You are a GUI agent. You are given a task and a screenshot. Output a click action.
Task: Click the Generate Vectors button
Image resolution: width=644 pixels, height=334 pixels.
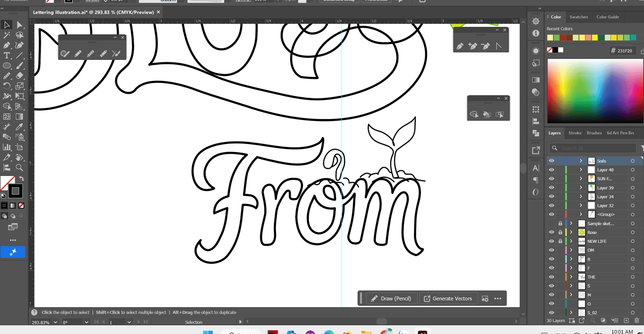tap(448, 298)
